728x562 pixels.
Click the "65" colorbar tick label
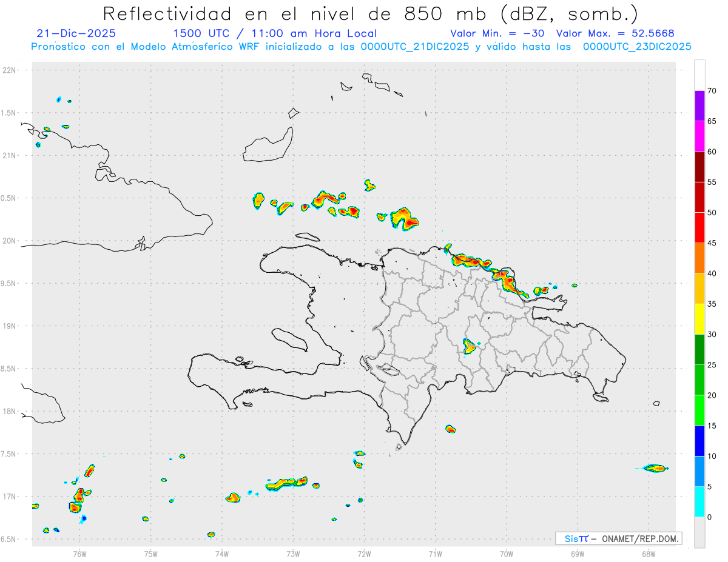pos(713,121)
